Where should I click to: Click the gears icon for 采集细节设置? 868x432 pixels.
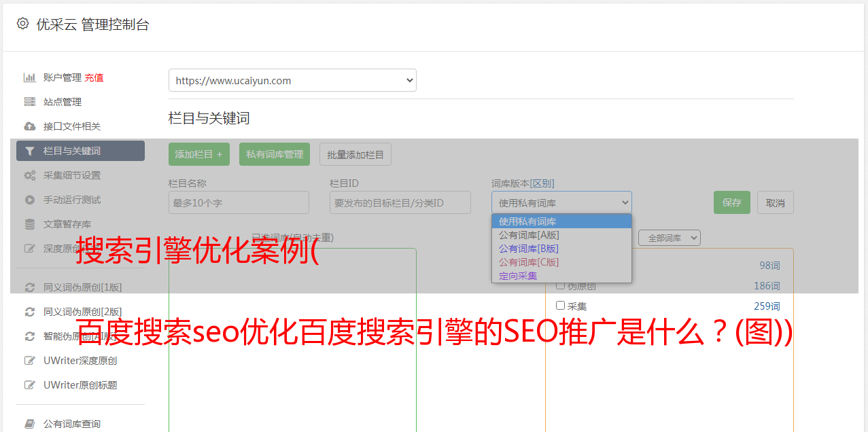29,175
